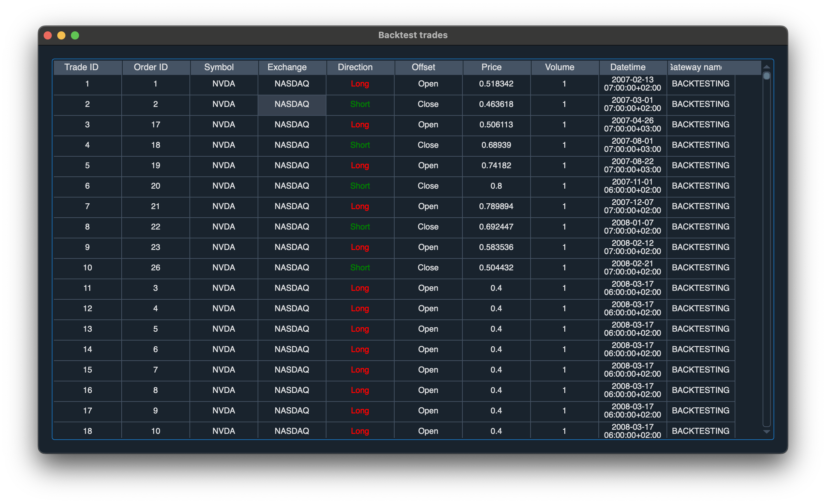The width and height of the screenshot is (826, 504).
Task: Click the red close window button
Action: click(48, 35)
